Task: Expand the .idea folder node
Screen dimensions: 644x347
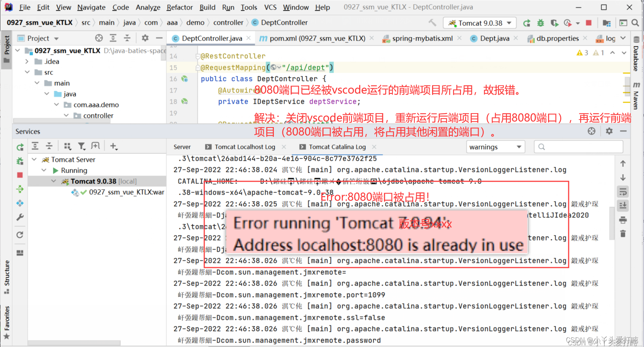Action: click(x=27, y=61)
